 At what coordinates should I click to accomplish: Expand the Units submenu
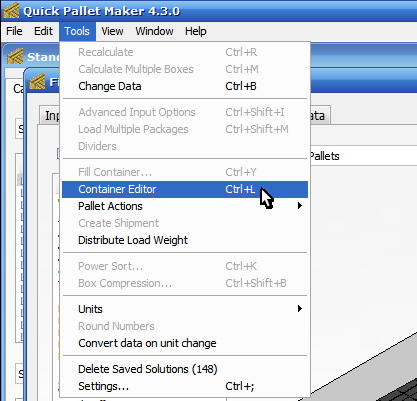click(x=185, y=309)
